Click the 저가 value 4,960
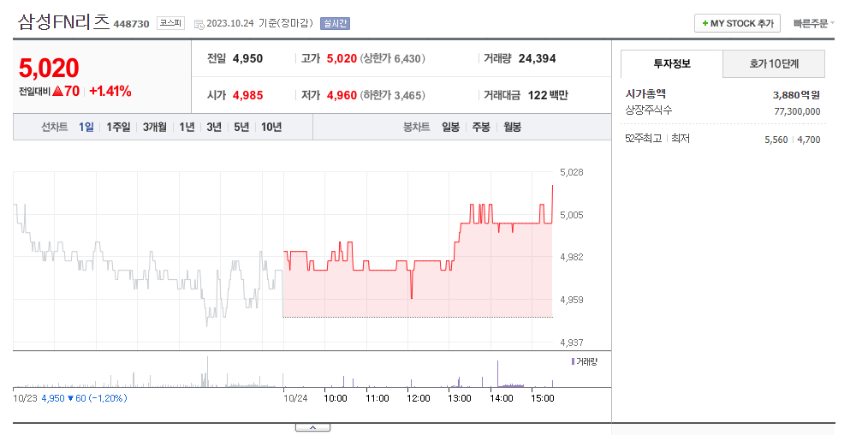The image size is (868, 435). coord(342,95)
